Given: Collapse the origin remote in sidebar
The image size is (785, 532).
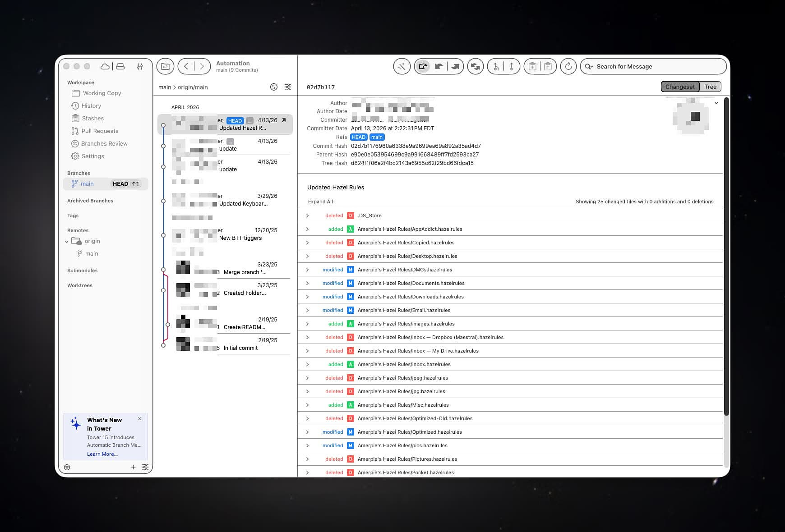Looking at the screenshot, I should (67, 242).
